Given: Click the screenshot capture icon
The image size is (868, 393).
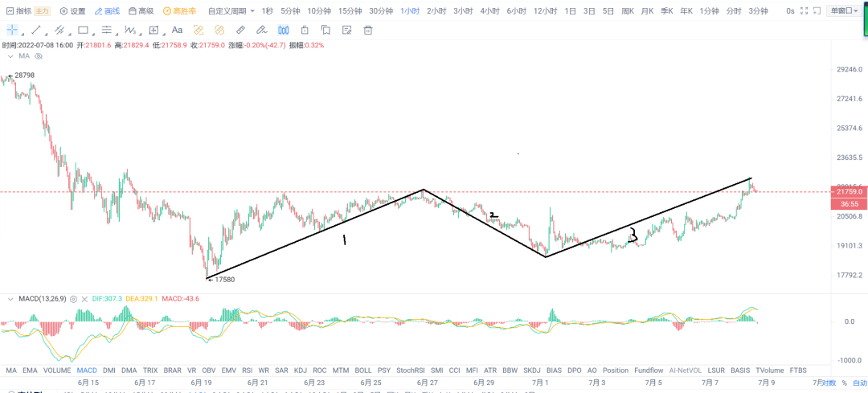Looking at the screenshot, I should tap(816, 11).
